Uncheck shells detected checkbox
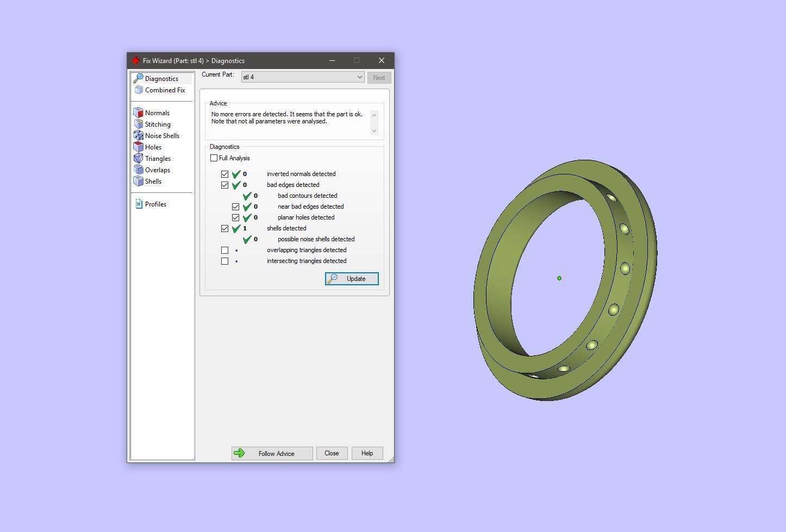Screen dimensions: 786x532 [x=224, y=228]
